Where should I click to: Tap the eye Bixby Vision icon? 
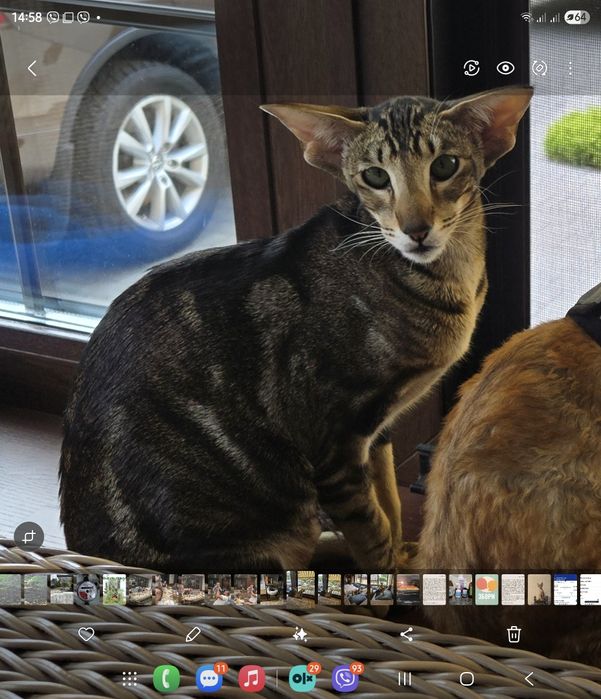tap(505, 68)
